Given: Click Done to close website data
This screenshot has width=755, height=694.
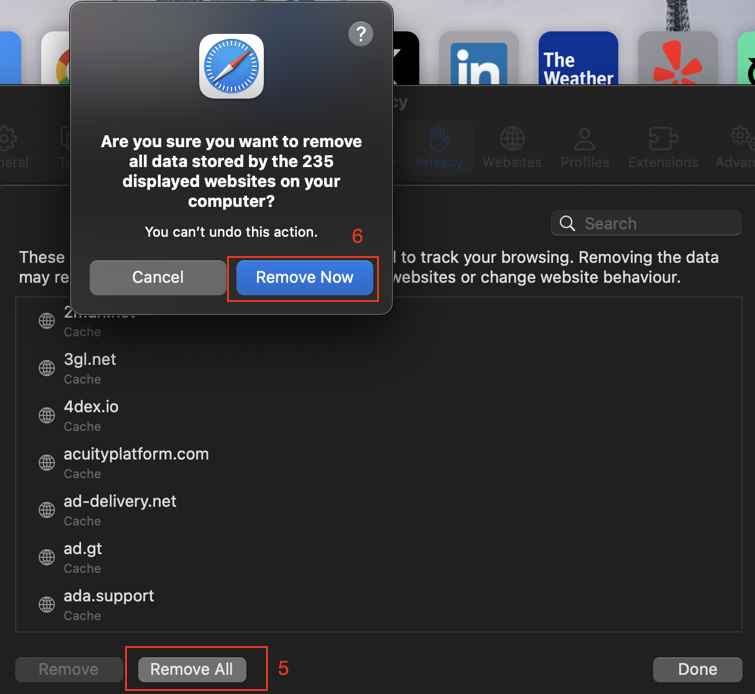Looking at the screenshot, I should pyautogui.click(x=697, y=669).
